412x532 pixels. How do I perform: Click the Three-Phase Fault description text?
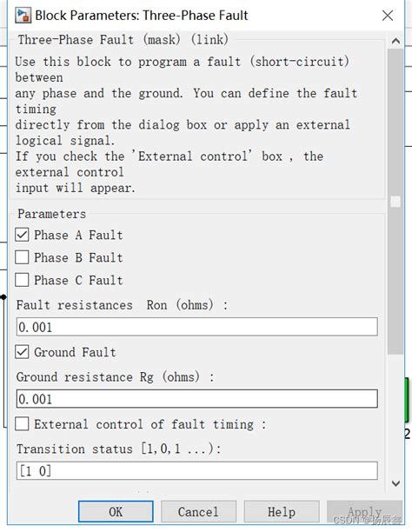point(186,125)
